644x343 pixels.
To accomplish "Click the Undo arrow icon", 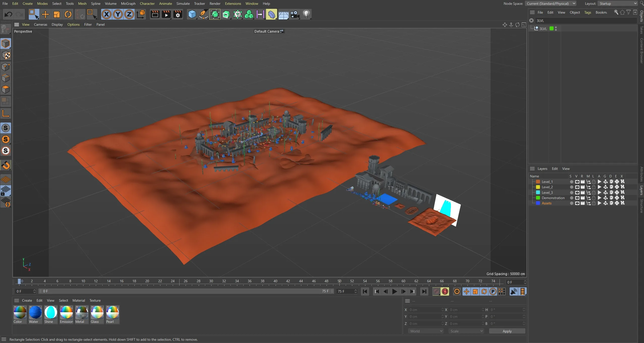I will (8, 14).
